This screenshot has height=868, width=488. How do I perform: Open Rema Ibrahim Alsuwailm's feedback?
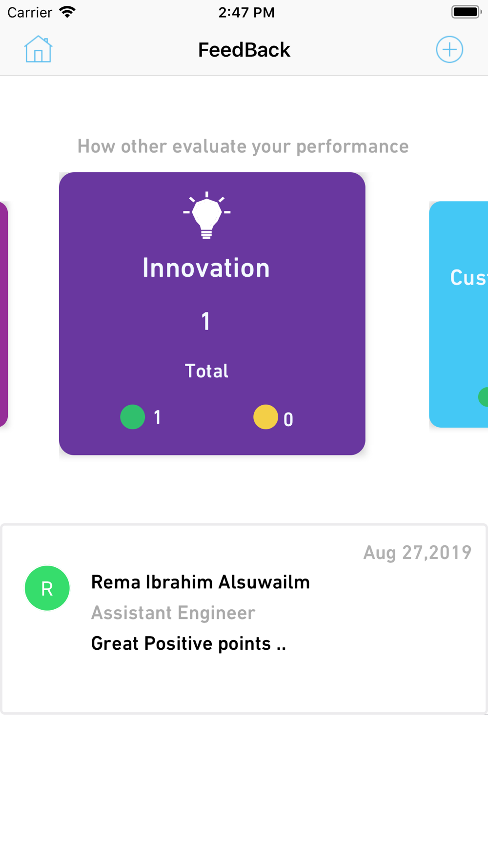(x=200, y=582)
